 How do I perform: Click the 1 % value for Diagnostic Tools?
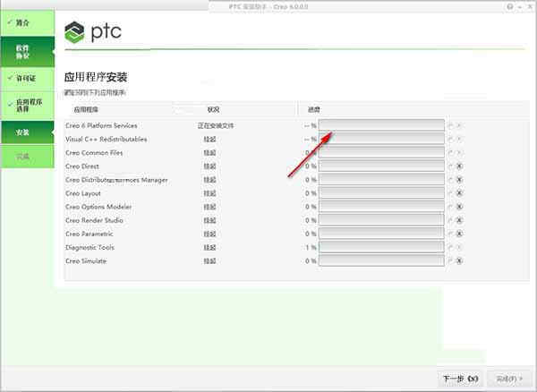(x=311, y=247)
